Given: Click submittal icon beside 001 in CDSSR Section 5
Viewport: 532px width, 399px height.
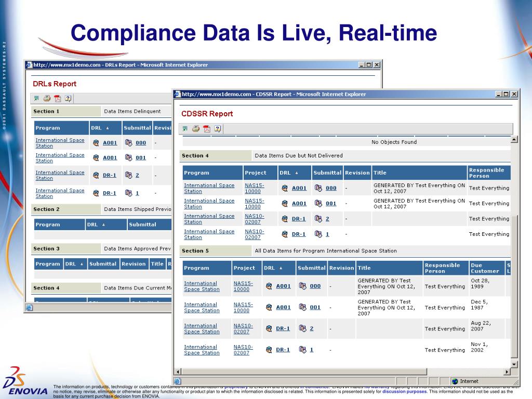Looking at the screenshot, I should pos(302,307).
